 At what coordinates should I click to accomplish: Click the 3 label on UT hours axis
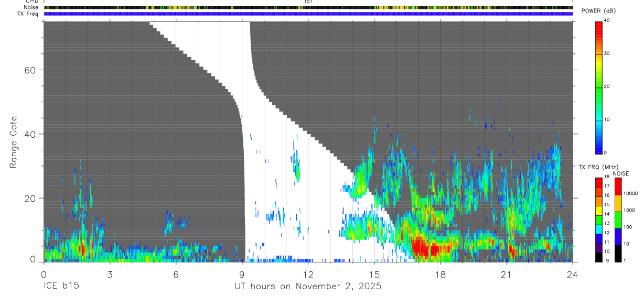point(110,274)
